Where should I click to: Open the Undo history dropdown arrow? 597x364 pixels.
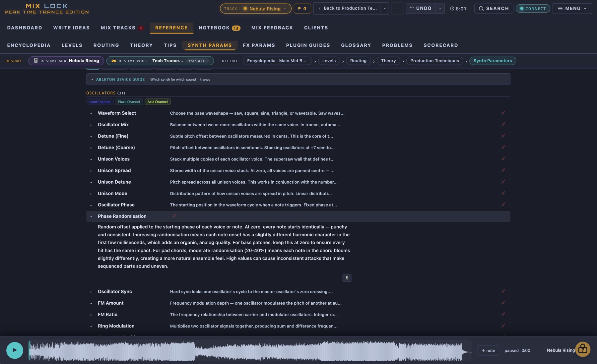(x=440, y=8)
